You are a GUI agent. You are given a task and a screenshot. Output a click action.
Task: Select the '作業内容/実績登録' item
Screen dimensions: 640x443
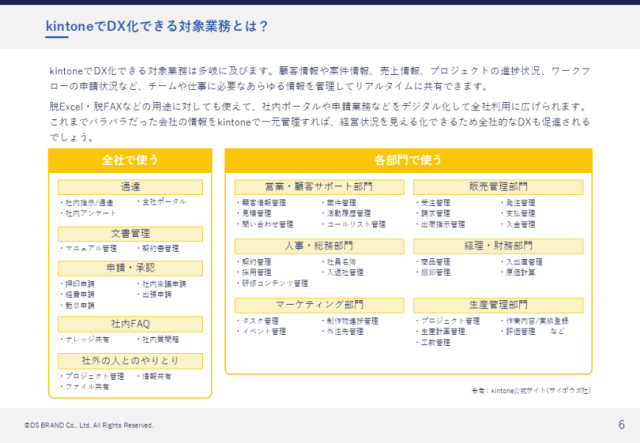point(537,321)
